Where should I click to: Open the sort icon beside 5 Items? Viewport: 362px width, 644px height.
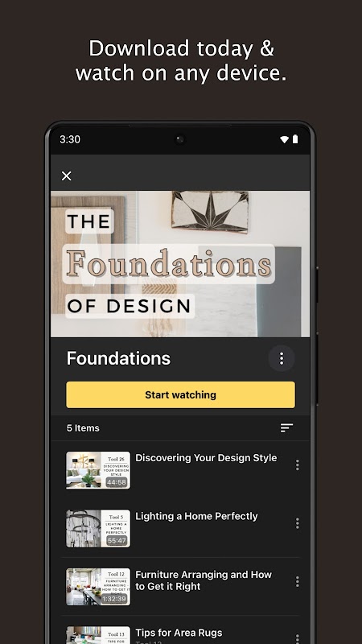click(286, 428)
